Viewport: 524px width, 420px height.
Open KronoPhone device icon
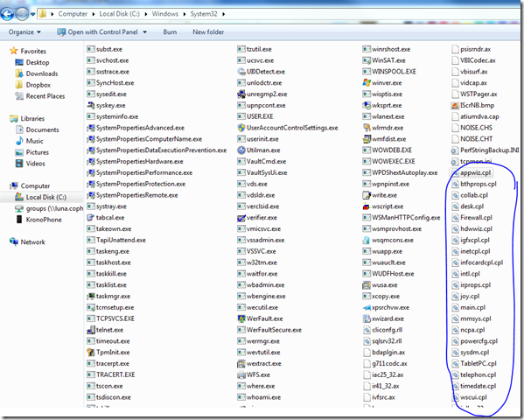[19, 220]
